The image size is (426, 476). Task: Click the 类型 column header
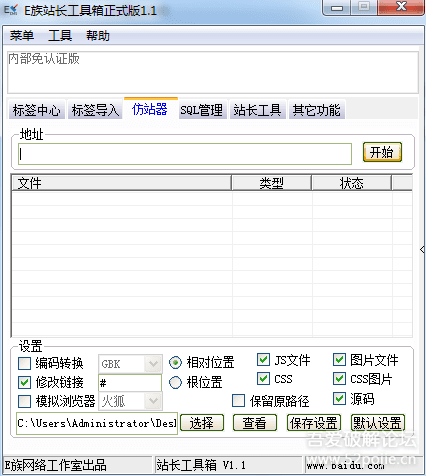point(271,183)
